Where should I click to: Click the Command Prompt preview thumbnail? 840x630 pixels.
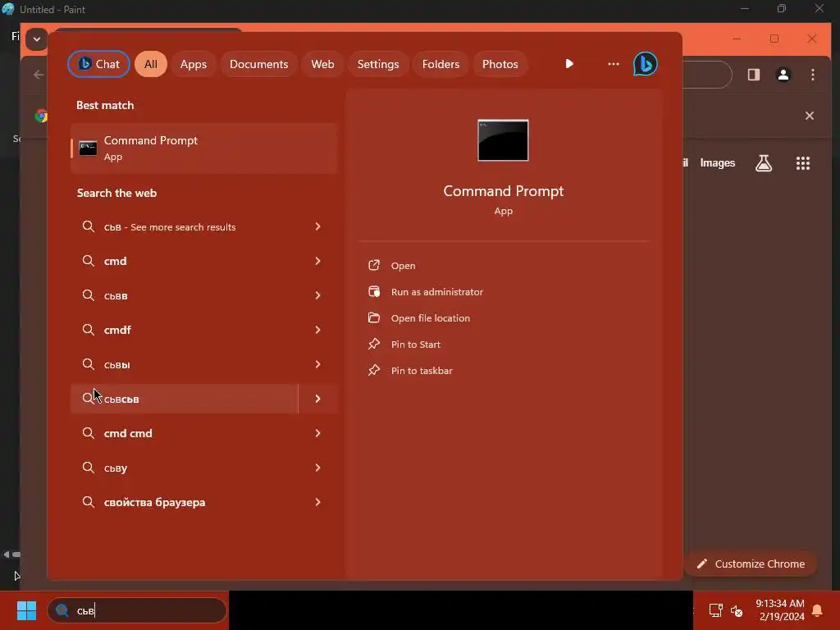(503, 140)
